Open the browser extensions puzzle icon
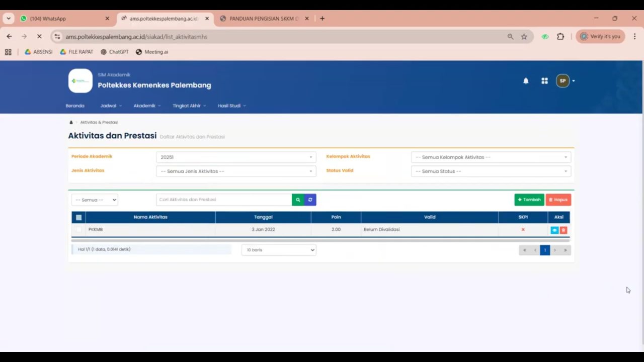Viewport: 644px width, 362px height. coord(560,37)
